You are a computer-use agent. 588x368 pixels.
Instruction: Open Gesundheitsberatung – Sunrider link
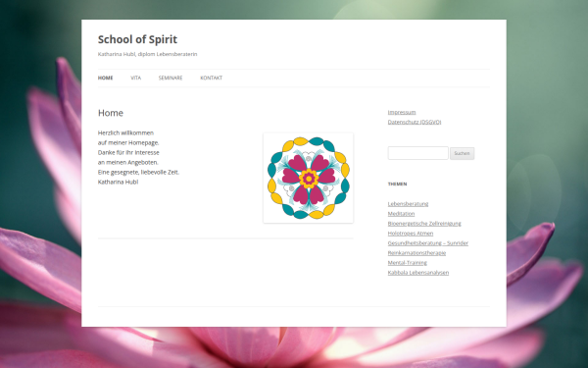(x=428, y=242)
